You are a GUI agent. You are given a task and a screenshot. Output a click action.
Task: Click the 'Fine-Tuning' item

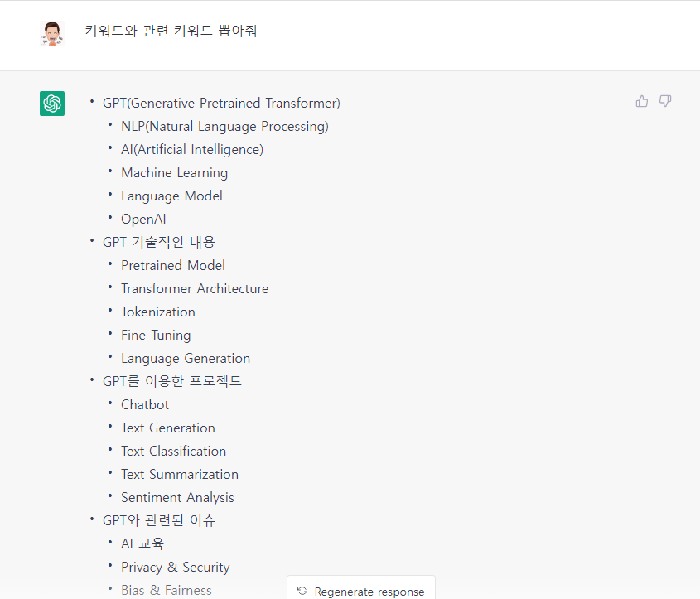tap(156, 336)
